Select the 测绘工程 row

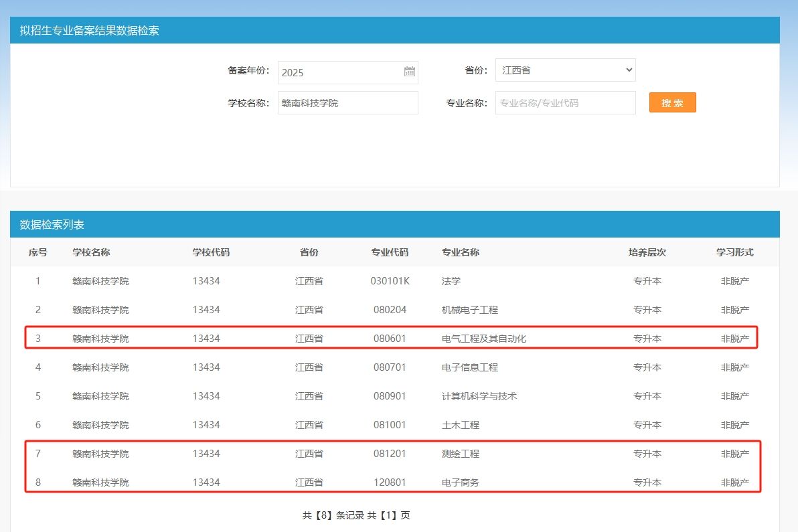pos(460,454)
